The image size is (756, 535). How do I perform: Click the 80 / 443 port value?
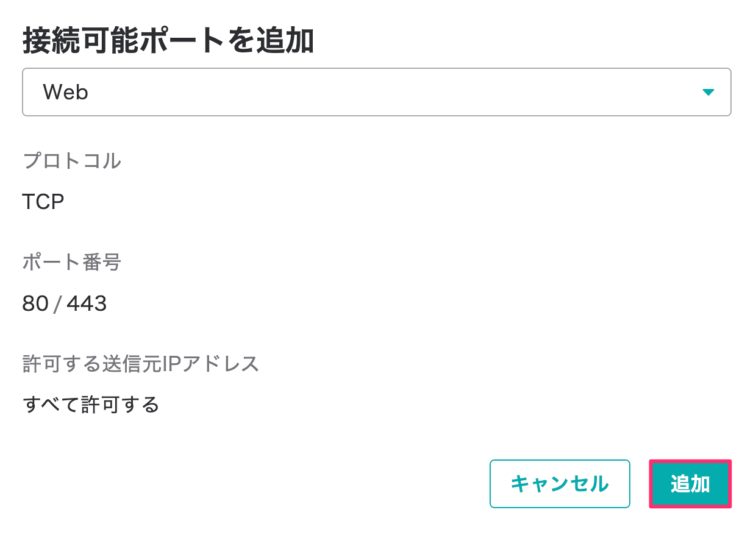click(65, 303)
